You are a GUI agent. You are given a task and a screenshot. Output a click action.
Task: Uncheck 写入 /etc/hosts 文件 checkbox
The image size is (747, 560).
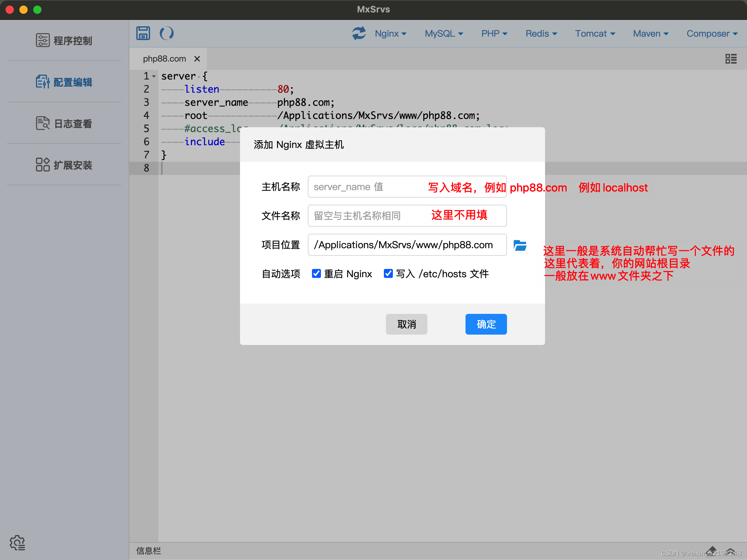[x=388, y=273]
